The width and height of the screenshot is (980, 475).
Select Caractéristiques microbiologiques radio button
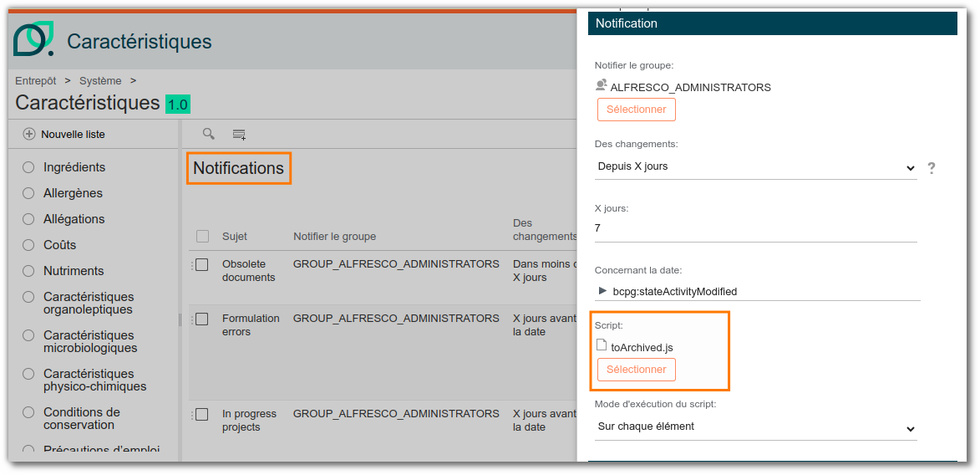point(28,335)
